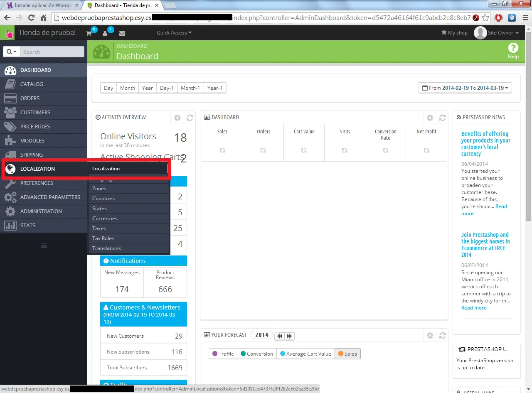This screenshot has height=393, width=532.
Task: Refresh the Dashboard sales panel
Action: (443, 118)
